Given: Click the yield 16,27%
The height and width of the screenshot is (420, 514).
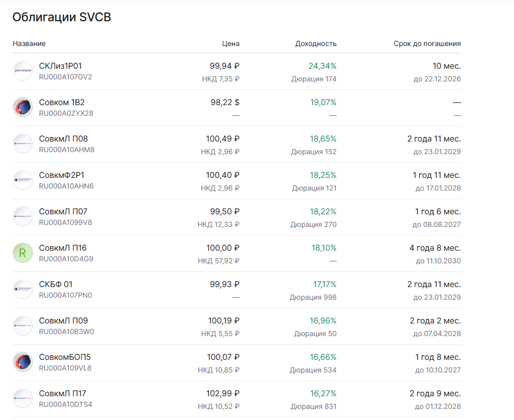Looking at the screenshot, I should click(x=323, y=393).
